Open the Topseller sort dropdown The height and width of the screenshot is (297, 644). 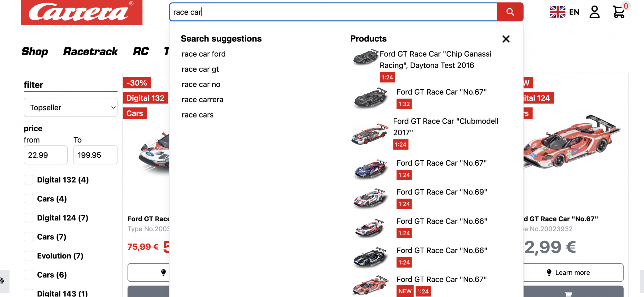pos(70,107)
